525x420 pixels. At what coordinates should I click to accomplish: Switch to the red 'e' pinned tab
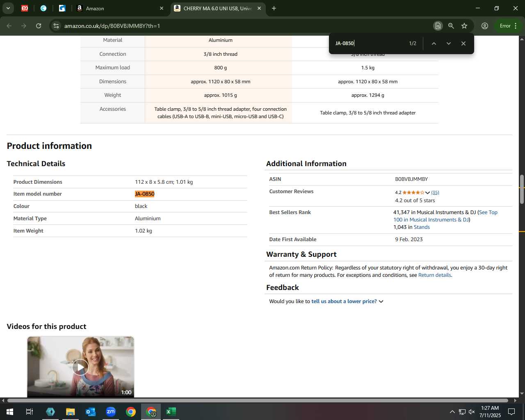click(25, 8)
